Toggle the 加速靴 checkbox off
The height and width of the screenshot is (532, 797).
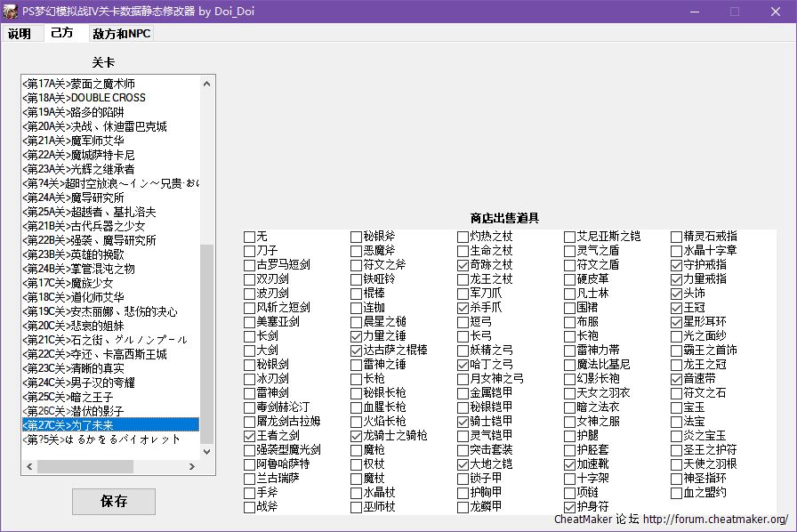[569, 464]
